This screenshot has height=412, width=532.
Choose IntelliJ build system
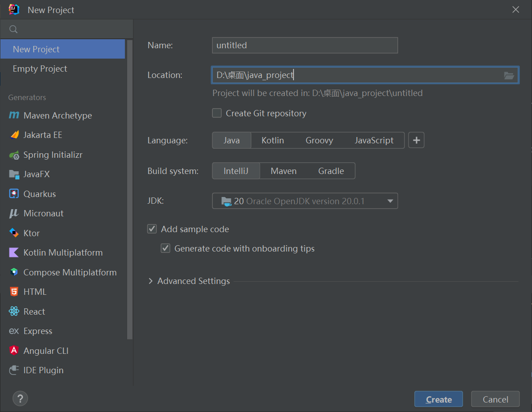click(x=236, y=170)
